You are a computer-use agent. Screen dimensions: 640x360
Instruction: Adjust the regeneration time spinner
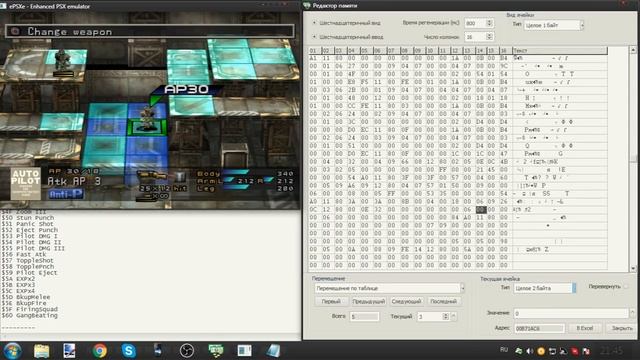(489, 23)
